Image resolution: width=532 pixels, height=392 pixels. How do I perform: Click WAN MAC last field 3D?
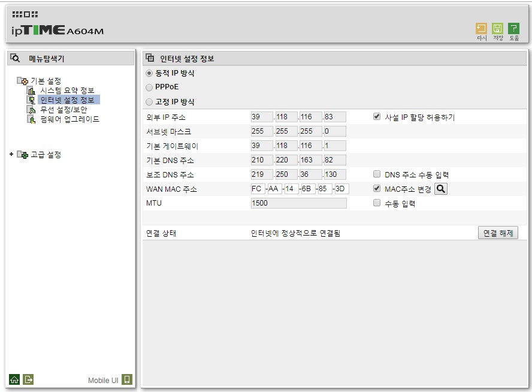(x=342, y=189)
